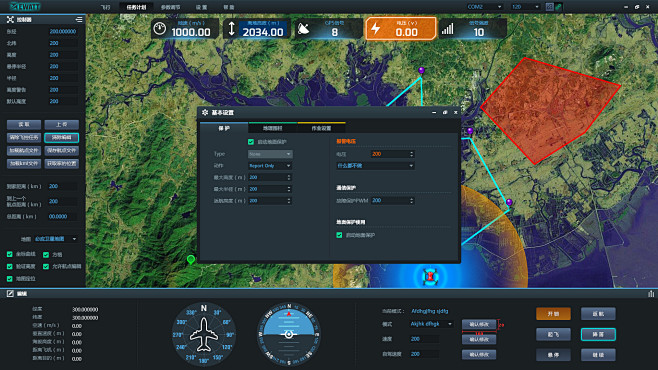The width and height of the screenshot is (658, 370).
Task: Open the Report Only action dropdown
Action: [x=270, y=166]
